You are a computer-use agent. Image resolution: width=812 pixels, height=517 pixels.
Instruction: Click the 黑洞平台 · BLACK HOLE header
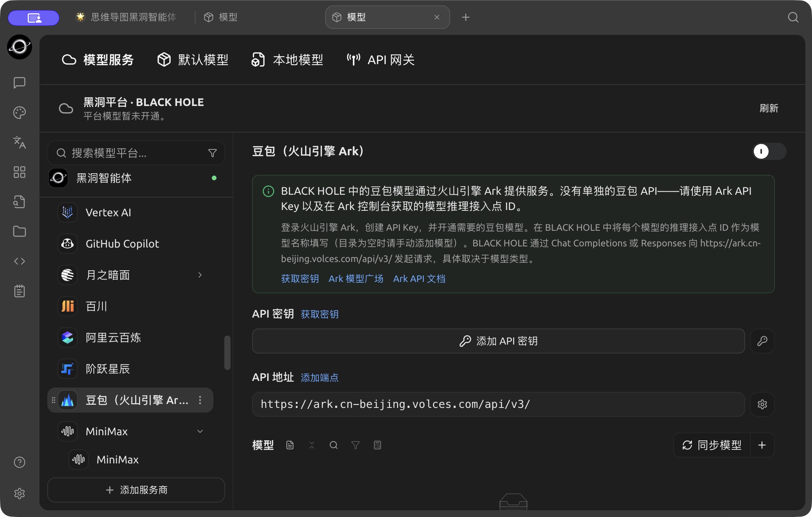[143, 102]
